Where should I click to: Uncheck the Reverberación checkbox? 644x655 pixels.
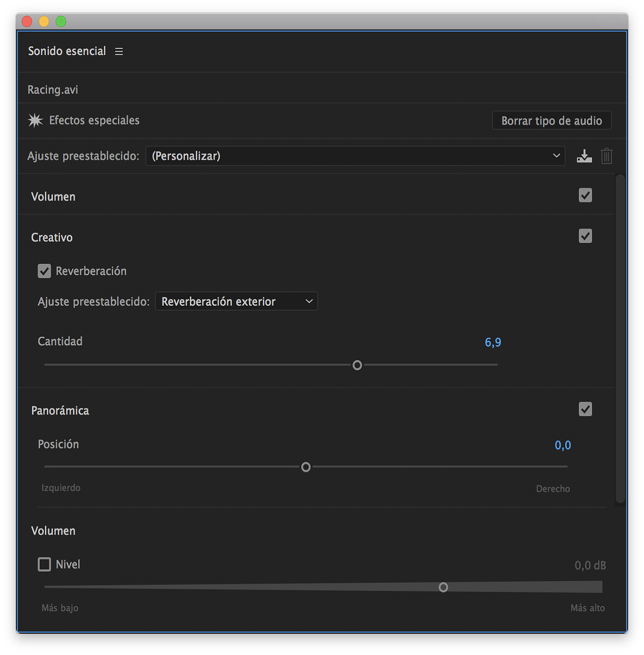point(45,271)
